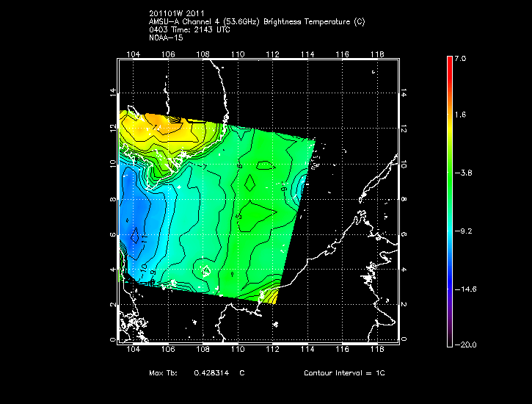Click the "7.0" colorbar maximum label
The height and width of the screenshot is (404, 532).
pos(460,59)
